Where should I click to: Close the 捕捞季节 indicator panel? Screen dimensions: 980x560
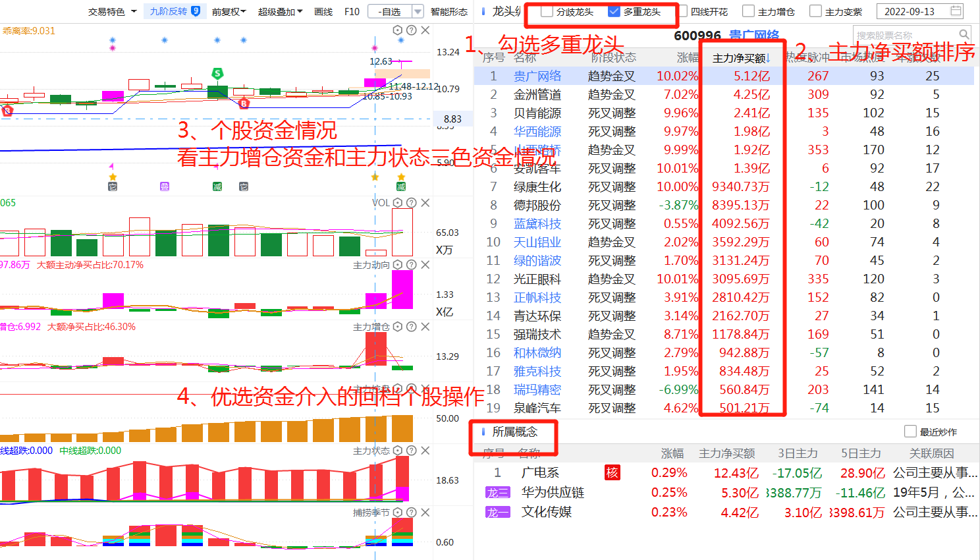click(x=425, y=513)
